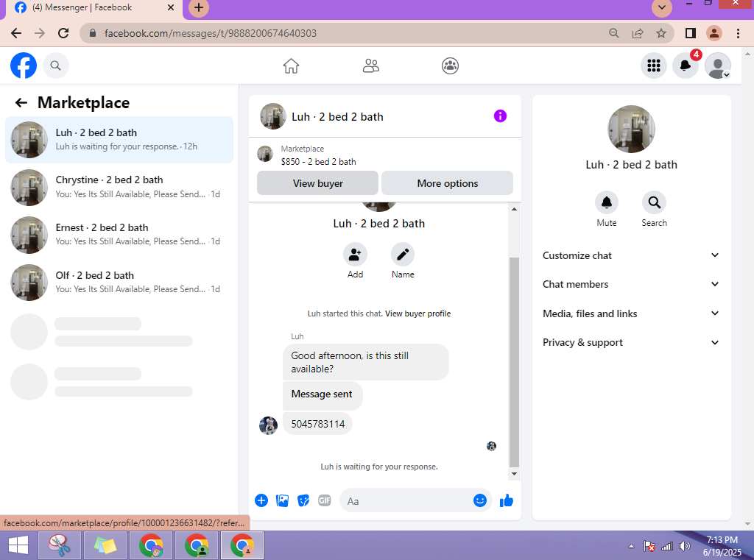Screen dimensions: 754x560
Task: Send a thumbs-up like
Action: pos(507,501)
